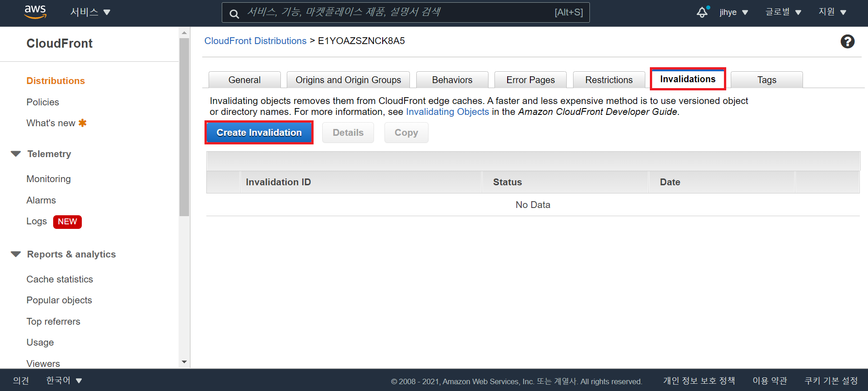This screenshot has width=868, height=391.
Task: Open 쿠키 기본 설정 cookie preferences link
Action: pos(831,381)
